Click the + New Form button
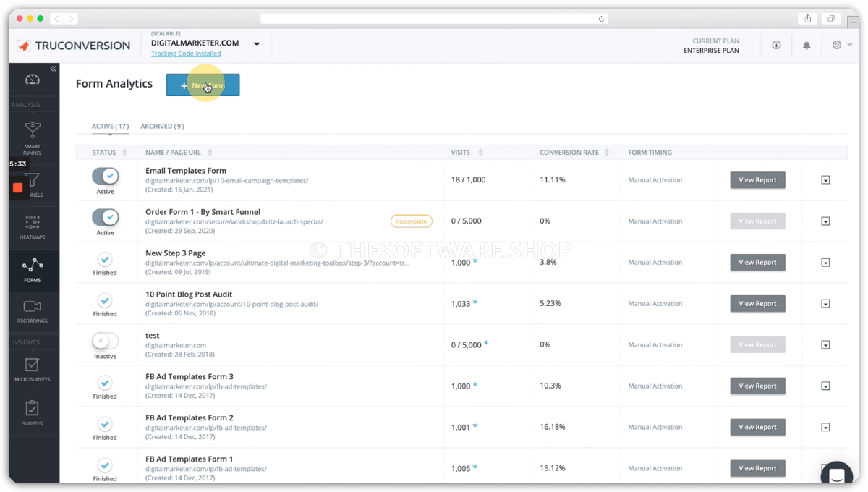 pyautogui.click(x=203, y=85)
